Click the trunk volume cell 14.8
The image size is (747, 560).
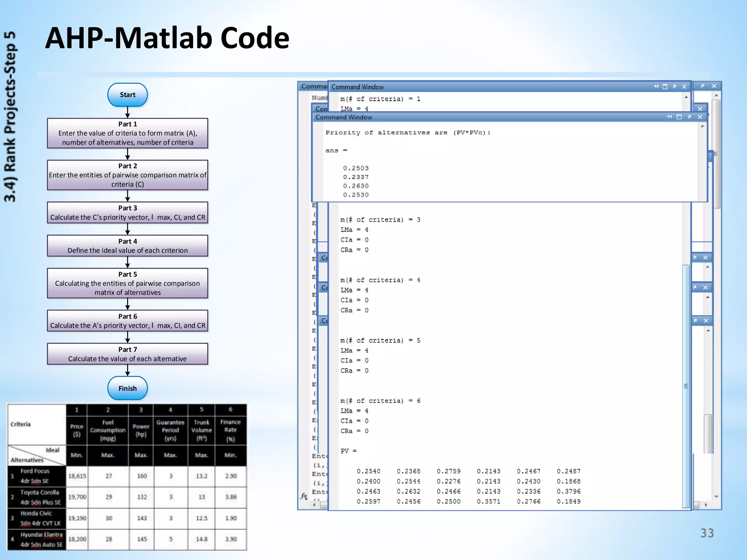pyautogui.click(x=202, y=539)
